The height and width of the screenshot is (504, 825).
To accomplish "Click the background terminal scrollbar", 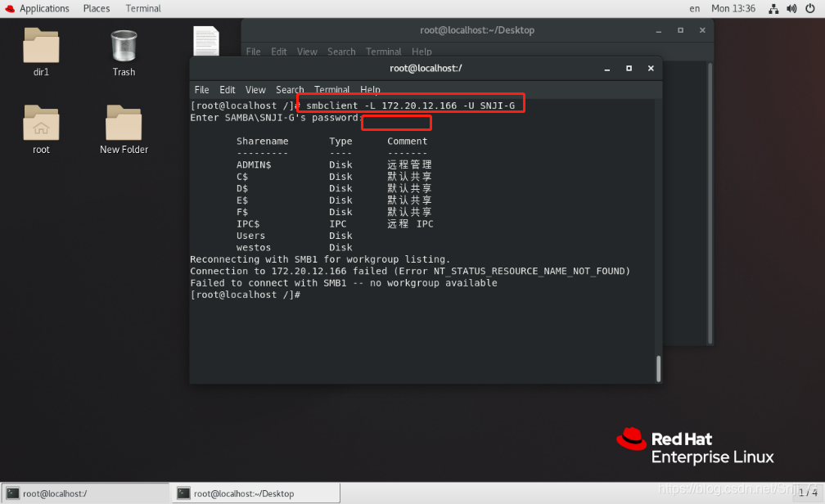I will [x=710, y=203].
